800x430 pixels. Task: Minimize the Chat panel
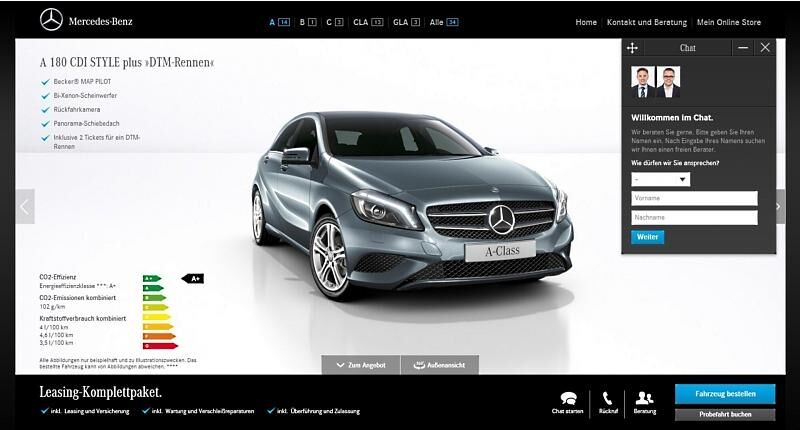(743, 47)
